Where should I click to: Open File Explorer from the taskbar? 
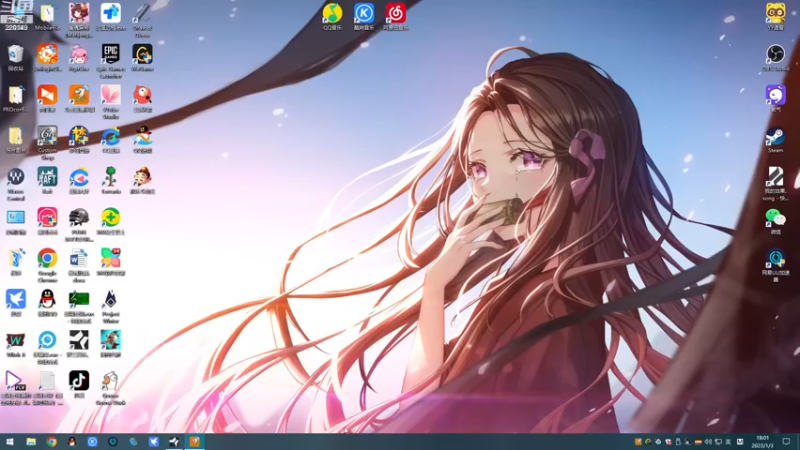[x=31, y=442]
